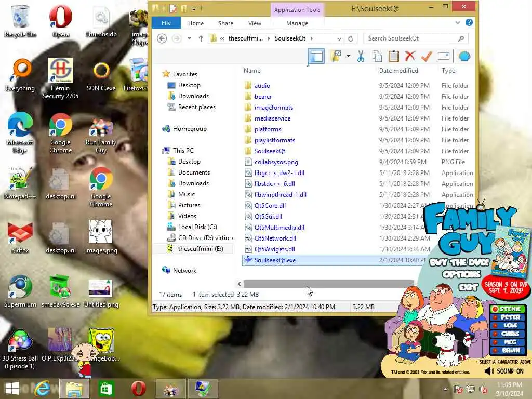Click the blue shell icon in toolbar

(464, 56)
